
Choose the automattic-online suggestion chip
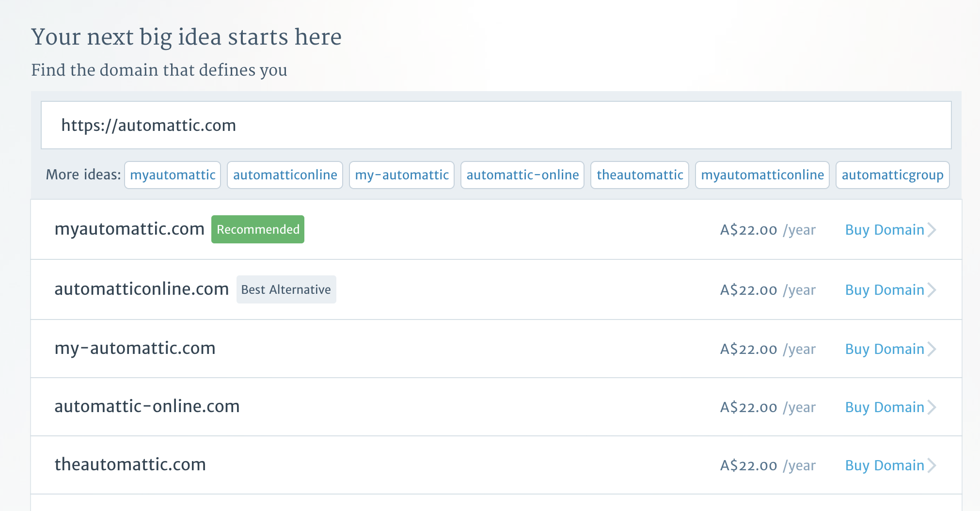coord(522,175)
